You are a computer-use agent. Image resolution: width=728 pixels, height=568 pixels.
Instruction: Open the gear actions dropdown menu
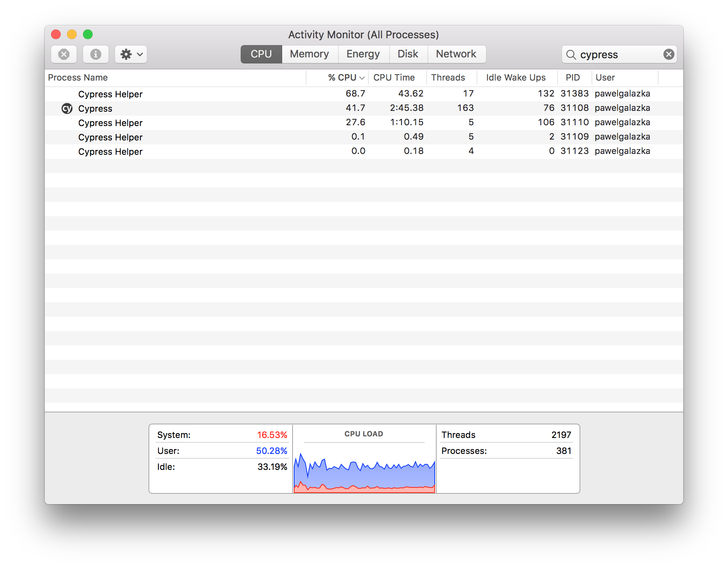(131, 54)
